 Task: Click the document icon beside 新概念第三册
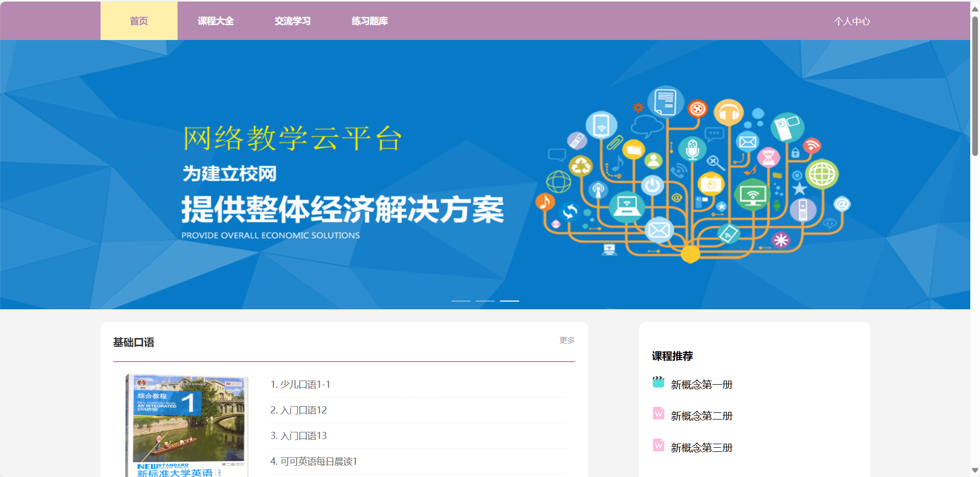point(658,445)
